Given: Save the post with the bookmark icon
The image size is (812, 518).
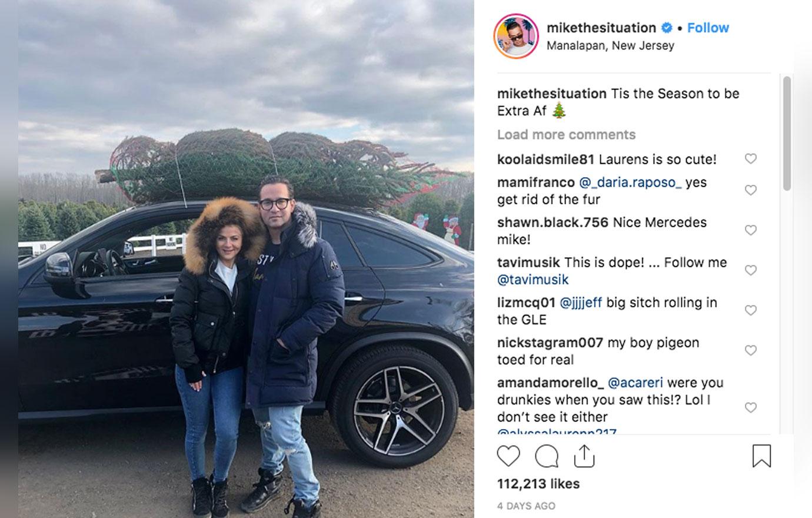Looking at the screenshot, I should 761,456.
